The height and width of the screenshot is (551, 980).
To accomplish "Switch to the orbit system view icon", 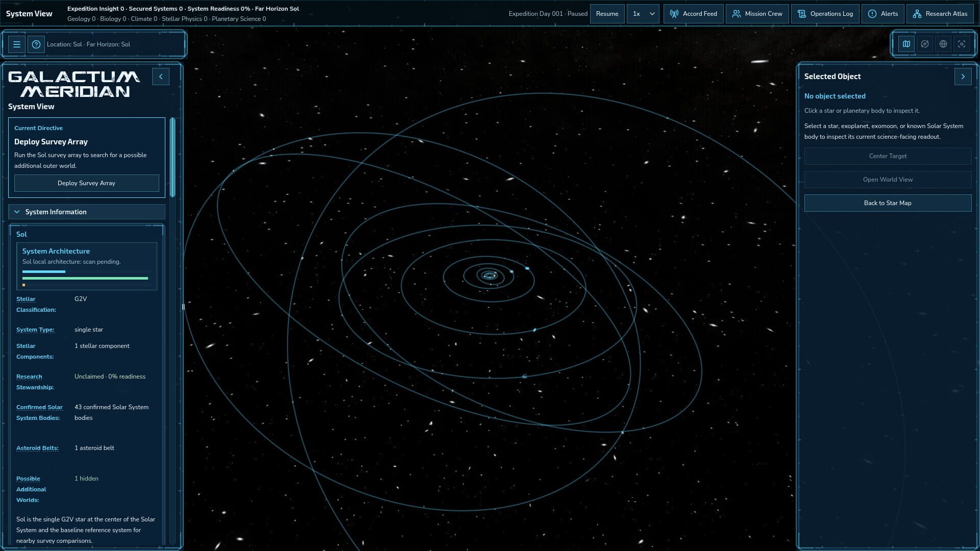I will point(925,44).
